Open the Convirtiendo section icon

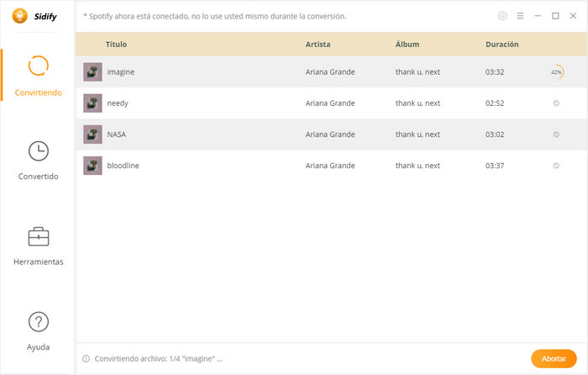39,66
